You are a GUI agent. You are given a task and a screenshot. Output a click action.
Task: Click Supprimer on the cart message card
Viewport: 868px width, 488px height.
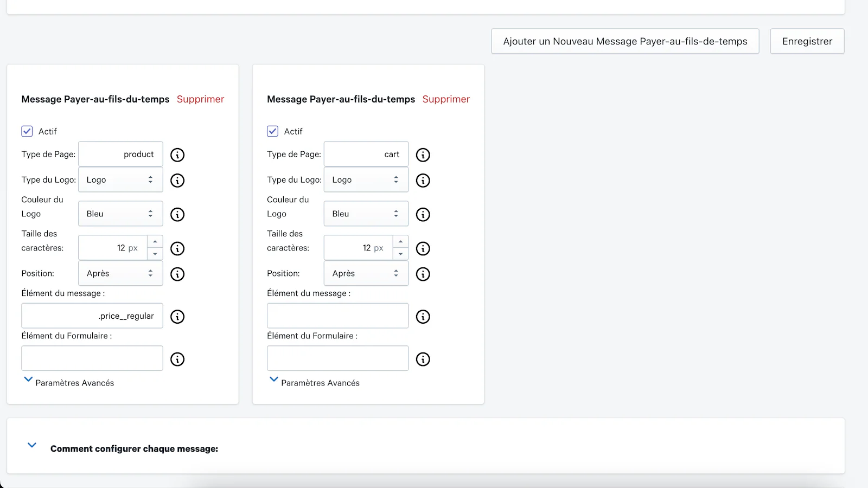[446, 99]
